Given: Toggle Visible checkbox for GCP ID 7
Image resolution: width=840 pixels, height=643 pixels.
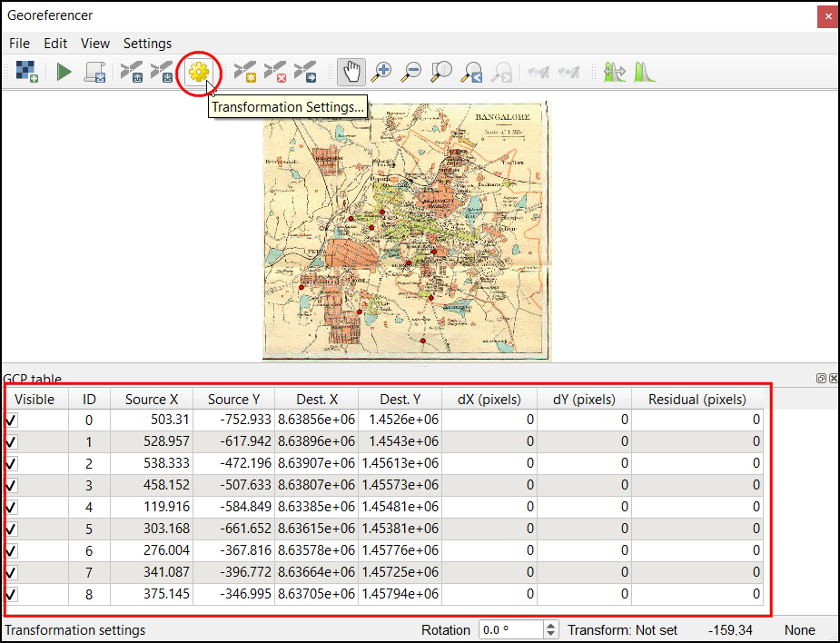Looking at the screenshot, I should (11, 572).
